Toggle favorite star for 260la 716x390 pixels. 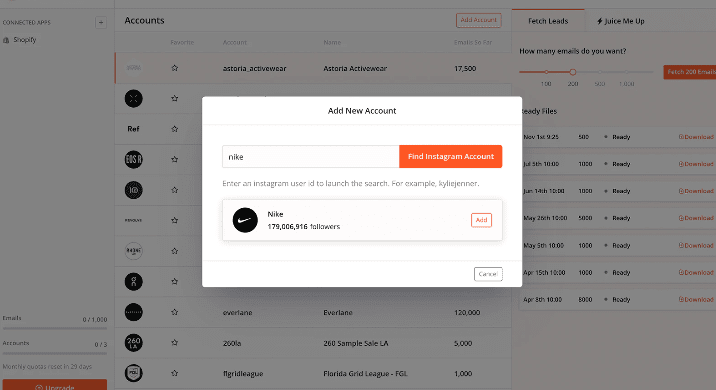coord(174,343)
